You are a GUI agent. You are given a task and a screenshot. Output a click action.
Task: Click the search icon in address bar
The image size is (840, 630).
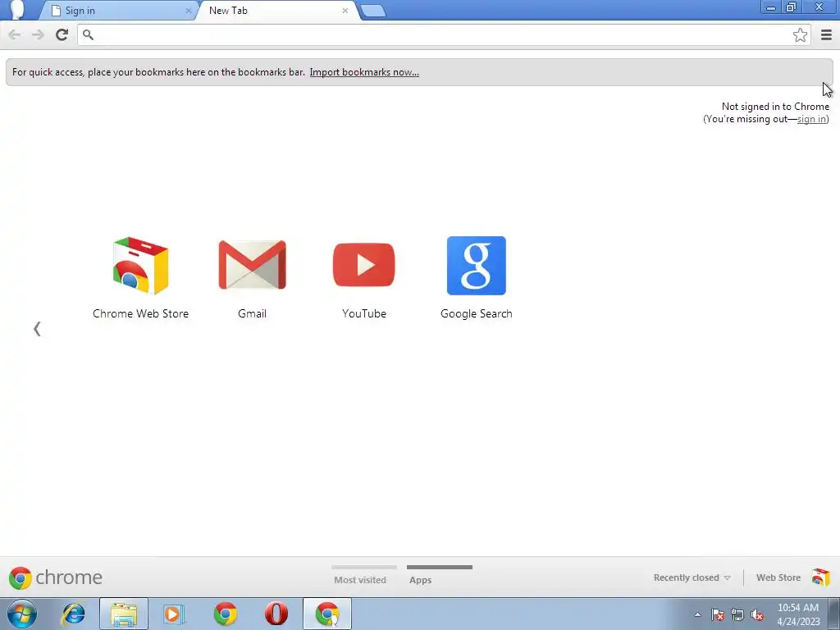pyautogui.click(x=88, y=34)
